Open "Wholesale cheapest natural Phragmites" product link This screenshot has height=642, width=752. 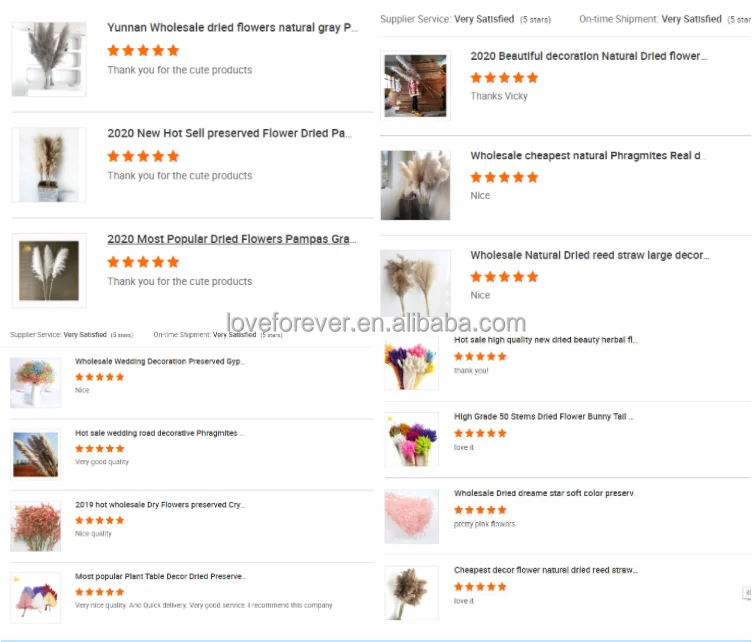point(588,155)
